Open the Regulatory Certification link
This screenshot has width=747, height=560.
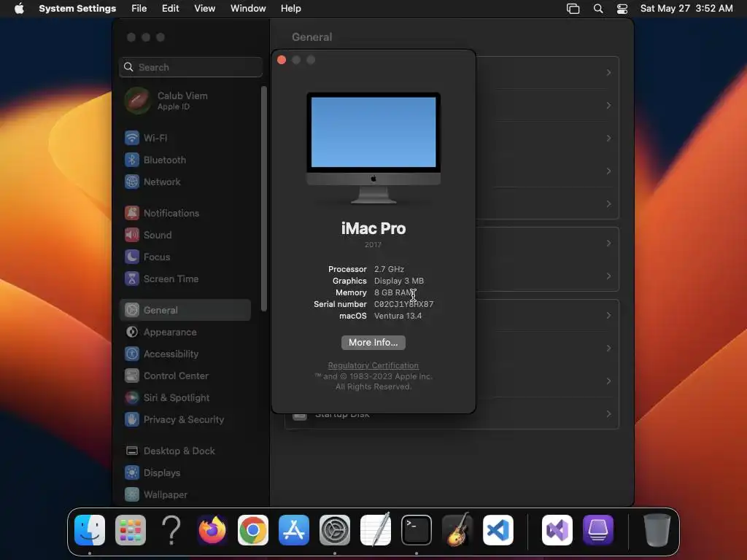point(373,366)
